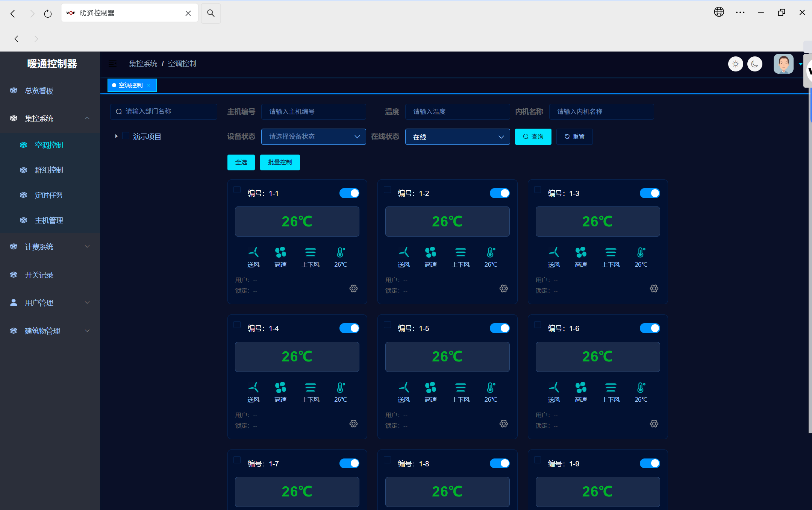Reload the page with refresh icon
Viewport: 812px width, 510px height.
point(48,14)
